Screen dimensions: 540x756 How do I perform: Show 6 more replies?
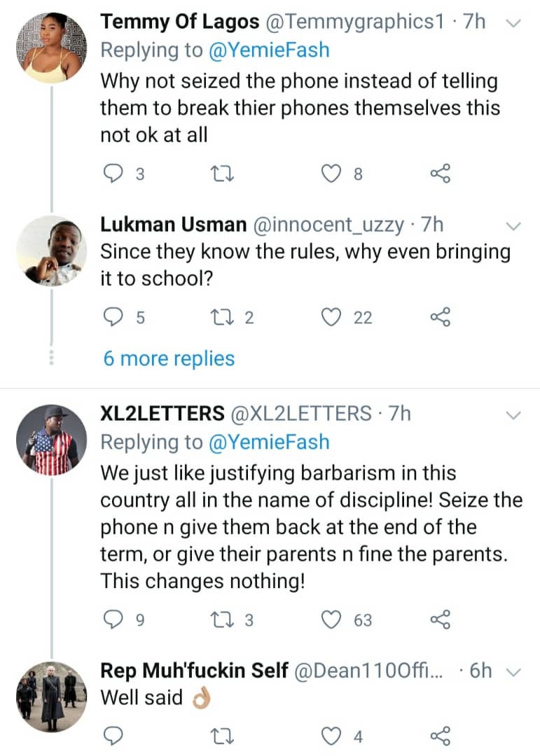click(x=169, y=359)
